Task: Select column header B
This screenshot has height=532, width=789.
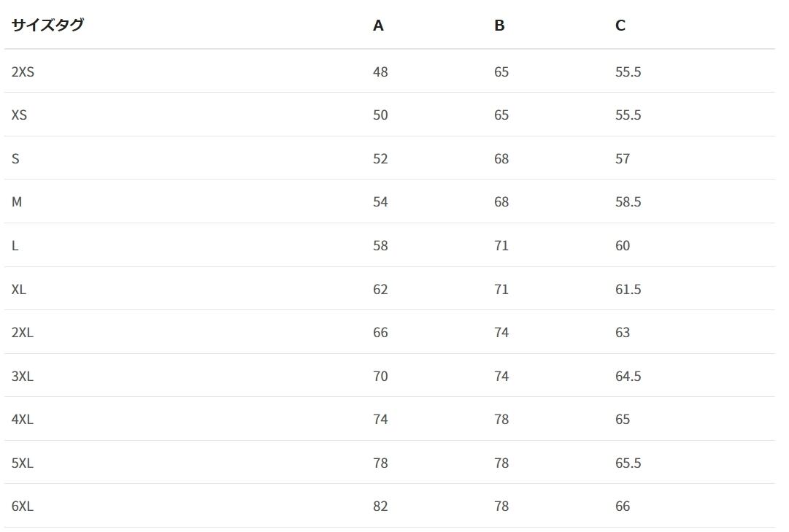Action: pos(499,25)
